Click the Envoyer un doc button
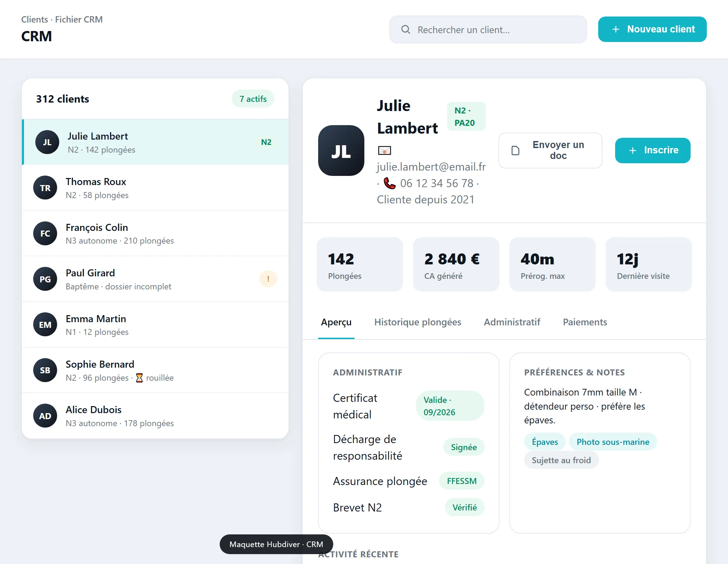 coord(550,151)
